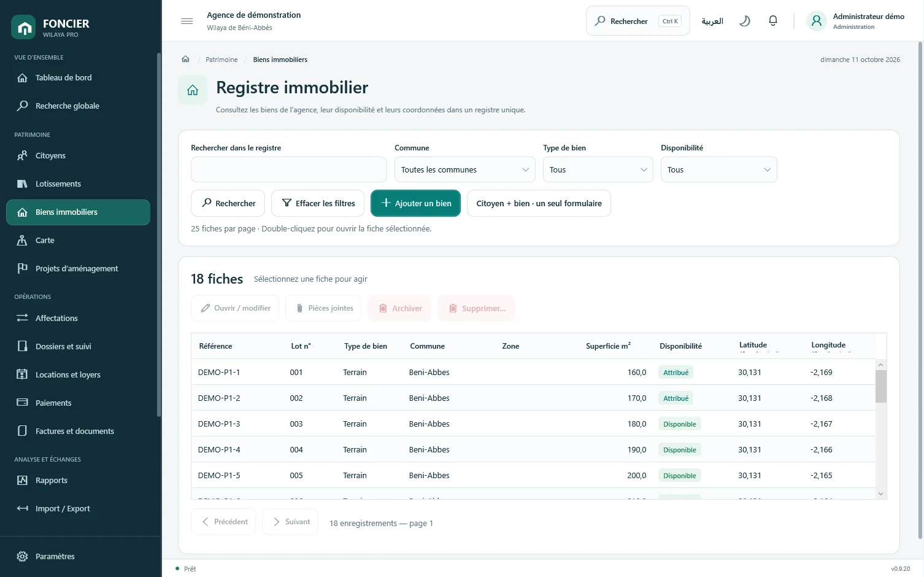
Task: Click Ajouter un bien button
Action: click(x=416, y=203)
